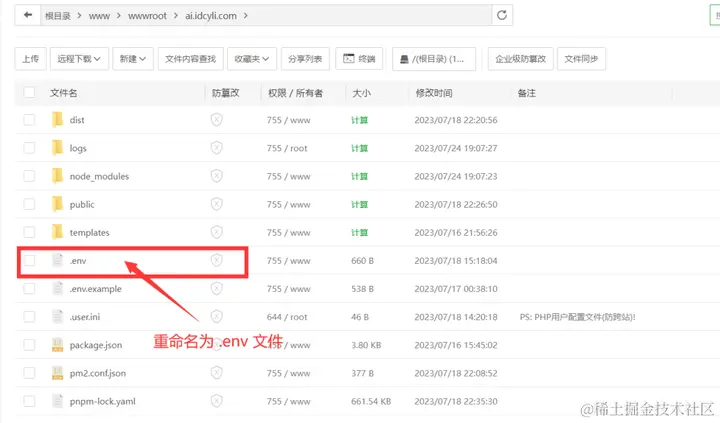Open the /(根目录) disk dropdown
The width and height of the screenshot is (720, 423).
(434, 59)
